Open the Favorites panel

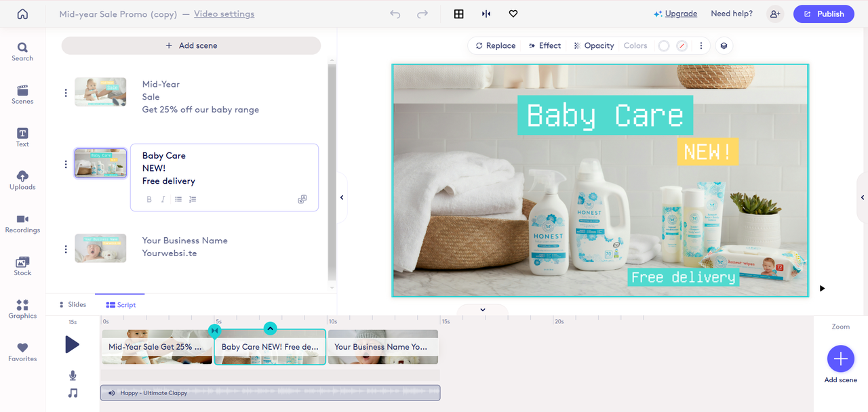click(x=22, y=352)
